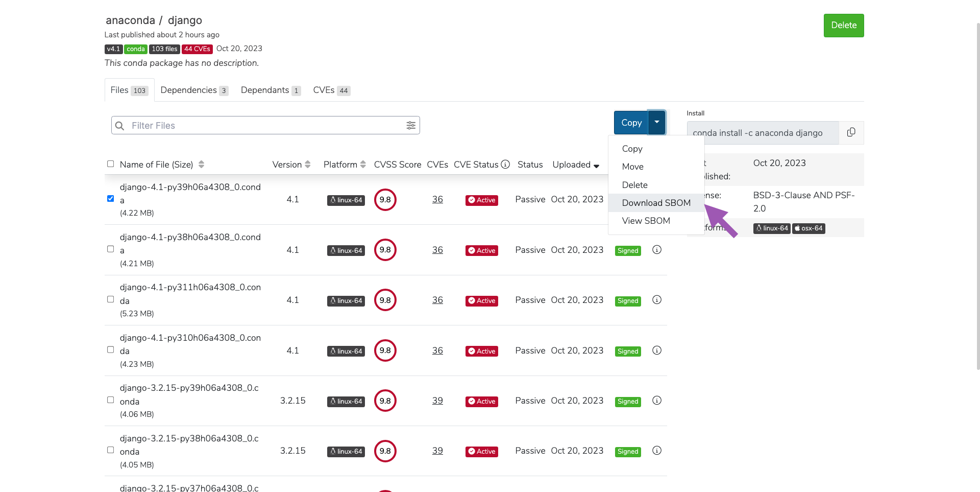
Task: Click Signed badge for django-4.1-py38 row
Action: pos(628,251)
